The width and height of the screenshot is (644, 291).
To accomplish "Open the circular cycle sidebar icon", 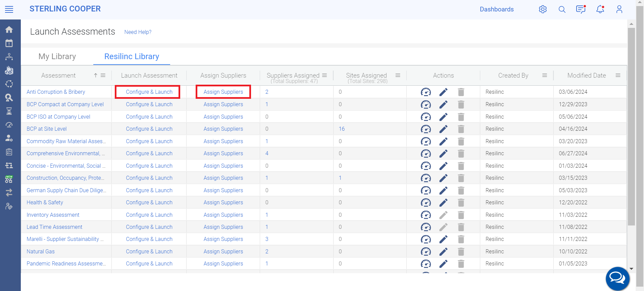I will [9, 84].
